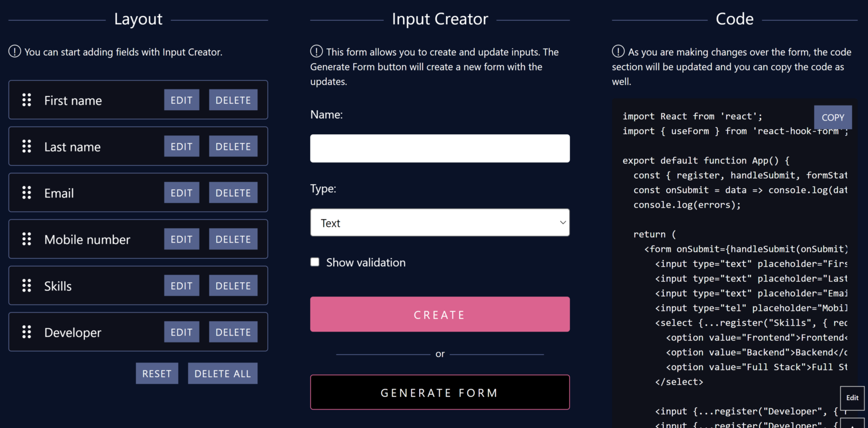Edit the First name field
868x428 pixels.
click(182, 100)
